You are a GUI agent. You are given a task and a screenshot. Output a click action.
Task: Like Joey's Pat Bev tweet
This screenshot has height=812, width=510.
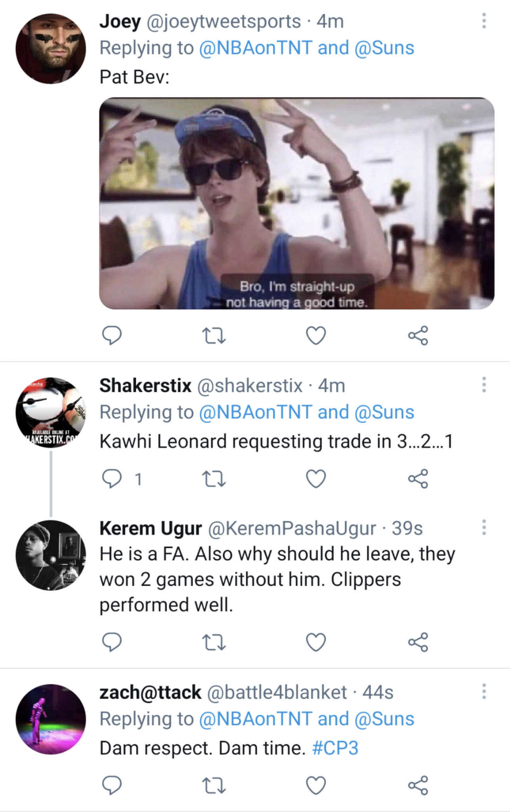316,335
